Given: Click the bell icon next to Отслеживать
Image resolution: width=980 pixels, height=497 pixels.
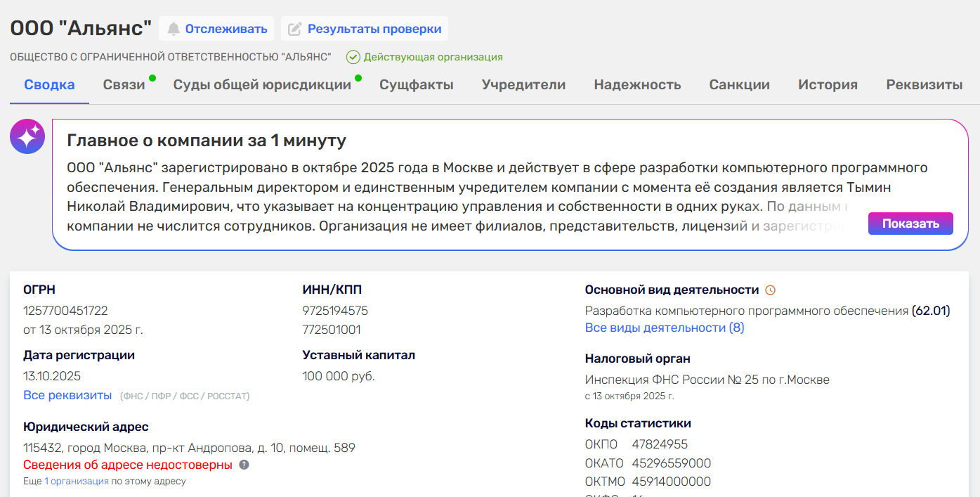Looking at the screenshot, I should click(174, 29).
